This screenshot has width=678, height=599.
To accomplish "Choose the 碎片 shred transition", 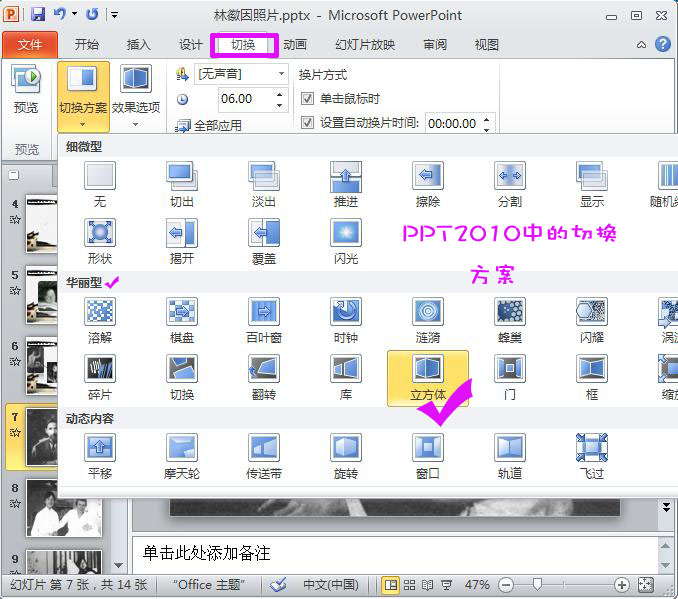I will tap(100, 378).
